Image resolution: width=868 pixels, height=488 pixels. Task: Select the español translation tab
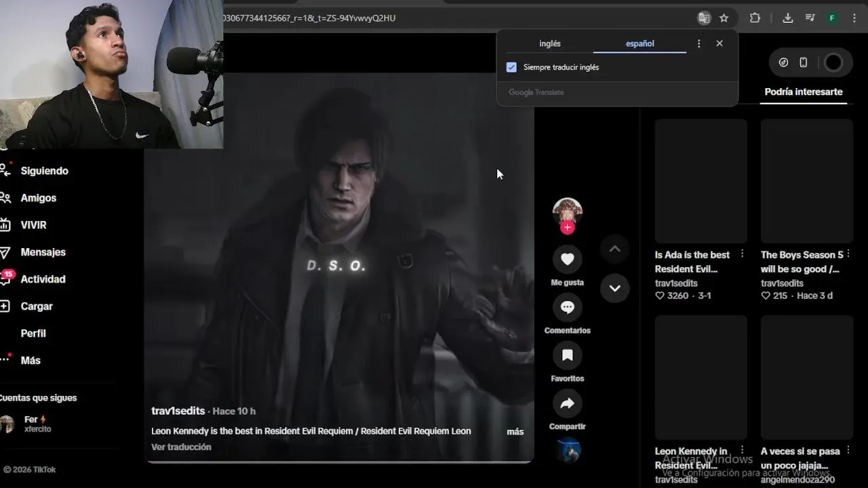(x=639, y=43)
